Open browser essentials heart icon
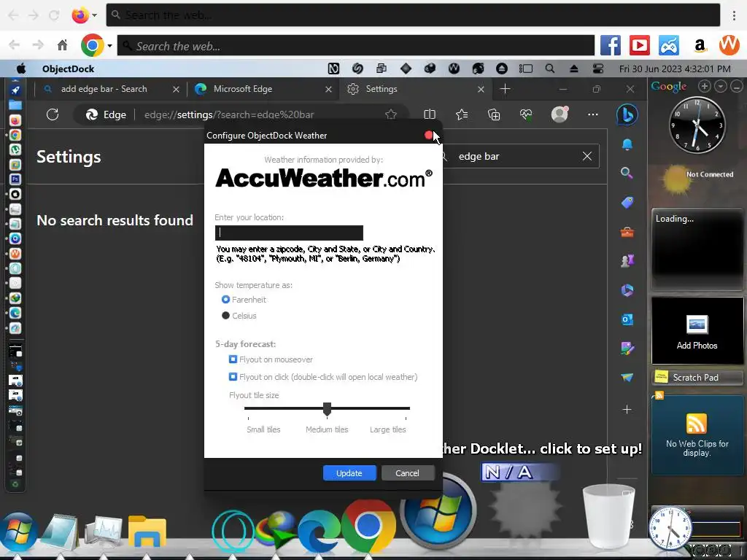Viewport: 747px width, 560px height. tap(526, 114)
